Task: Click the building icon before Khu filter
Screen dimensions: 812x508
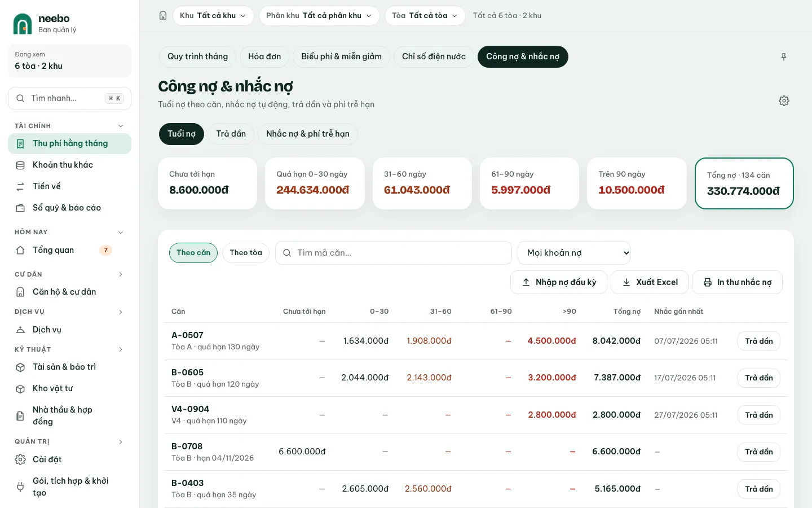Action: tap(163, 16)
